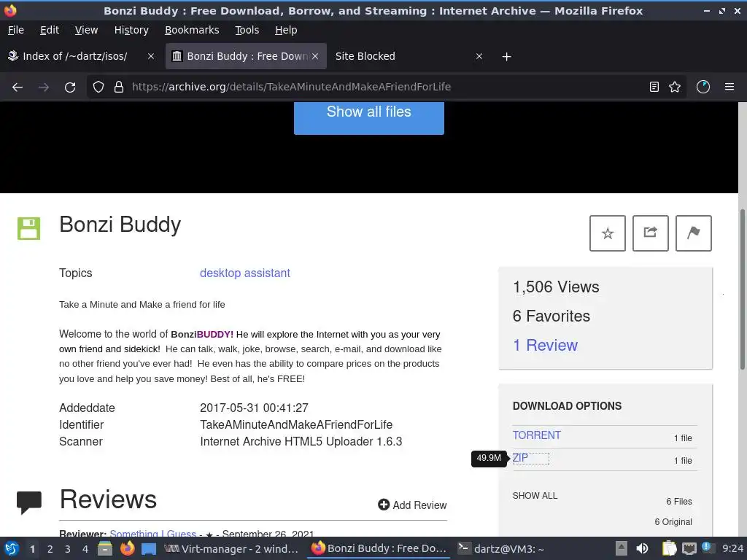Click the page vertical scrollbar thumb
This screenshot has height=560, width=747.
pos(742,289)
